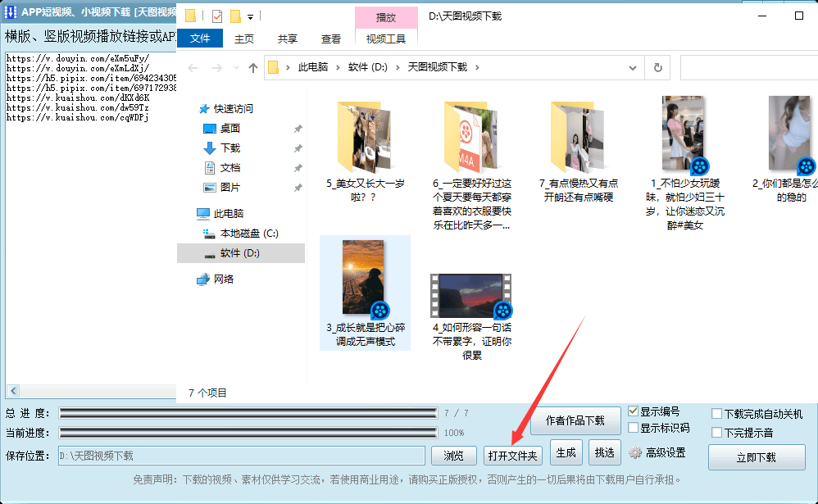Switch to the 查看 ribbon tab
Viewport: 818px width, 504px height.
tap(330, 38)
